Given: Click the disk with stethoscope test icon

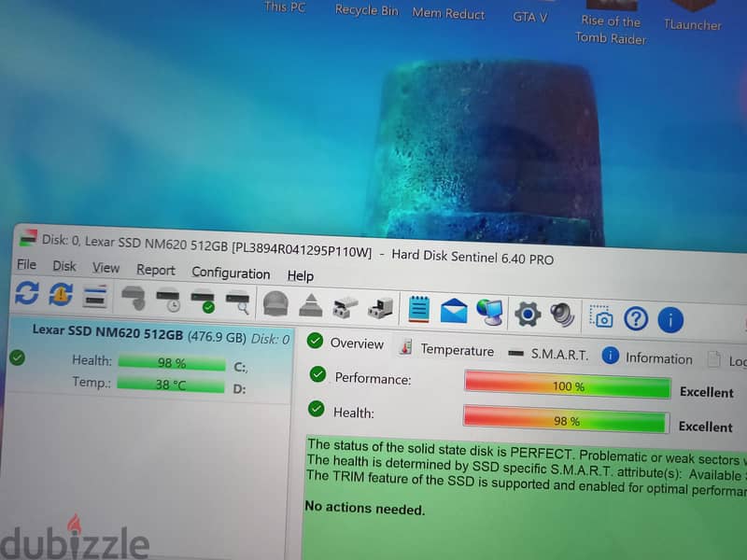Looking at the screenshot, I should [134, 298].
